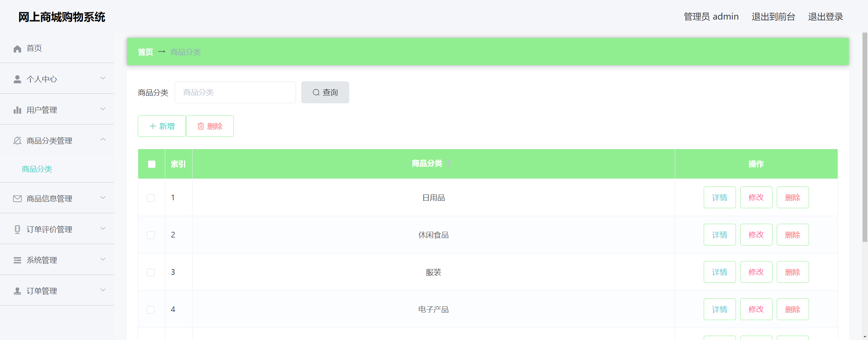
Task: Click the bar chart icon beside 用户管理
Action: click(17, 110)
